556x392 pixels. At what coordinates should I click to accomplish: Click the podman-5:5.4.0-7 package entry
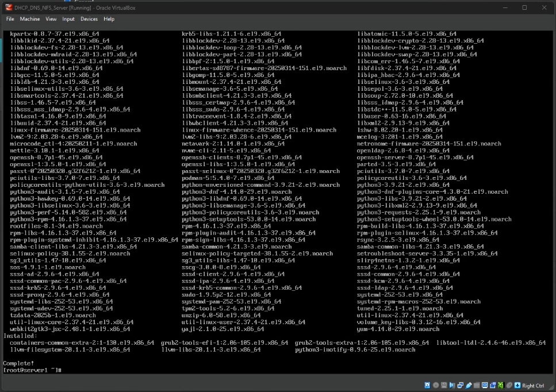[x=228, y=178]
